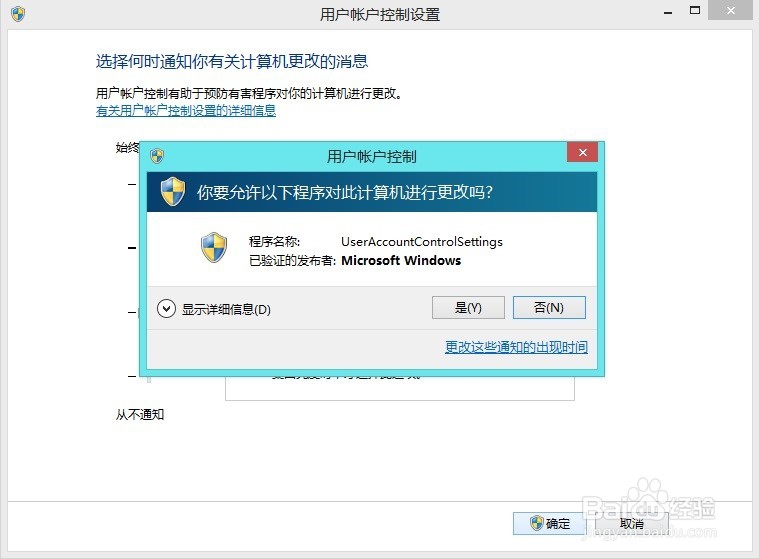This screenshot has height=559, width=759.
Task: Click the description box behind the dialog
Action: coord(400,388)
